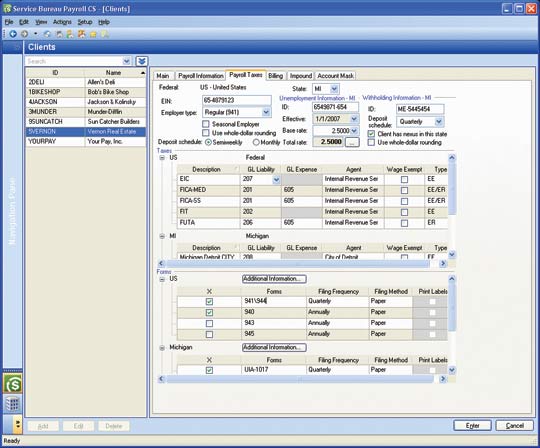This screenshot has height=448, width=540.
Task: Collapse the MI Michigan taxes tree node
Action: pyautogui.click(x=162, y=236)
